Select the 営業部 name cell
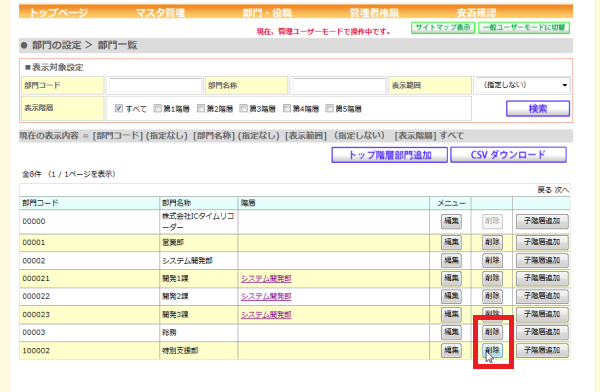The height and width of the screenshot is (392, 600). click(x=199, y=242)
